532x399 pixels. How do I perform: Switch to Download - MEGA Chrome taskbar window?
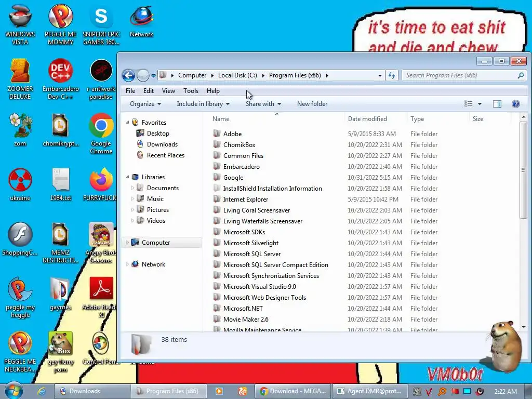[293, 391]
